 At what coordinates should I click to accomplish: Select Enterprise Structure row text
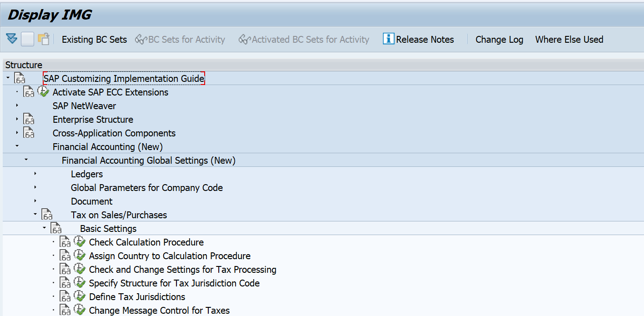(x=93, y=120)
